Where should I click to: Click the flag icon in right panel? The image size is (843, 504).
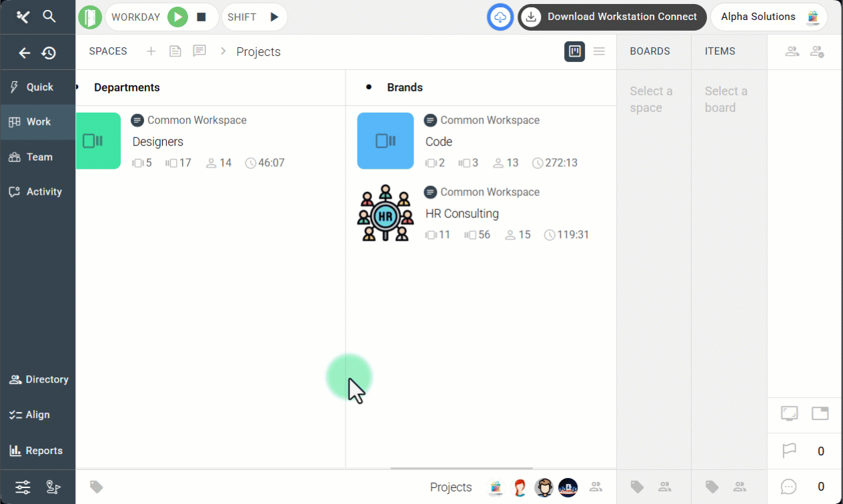click(789, 451)
